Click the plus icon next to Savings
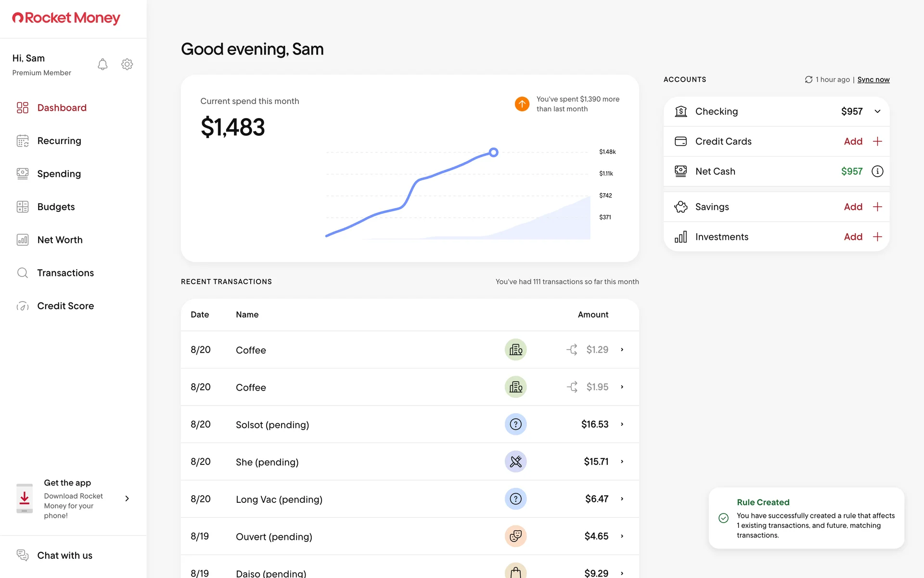Viewport: 924px width, 578px height. click(x=877, y=207)
